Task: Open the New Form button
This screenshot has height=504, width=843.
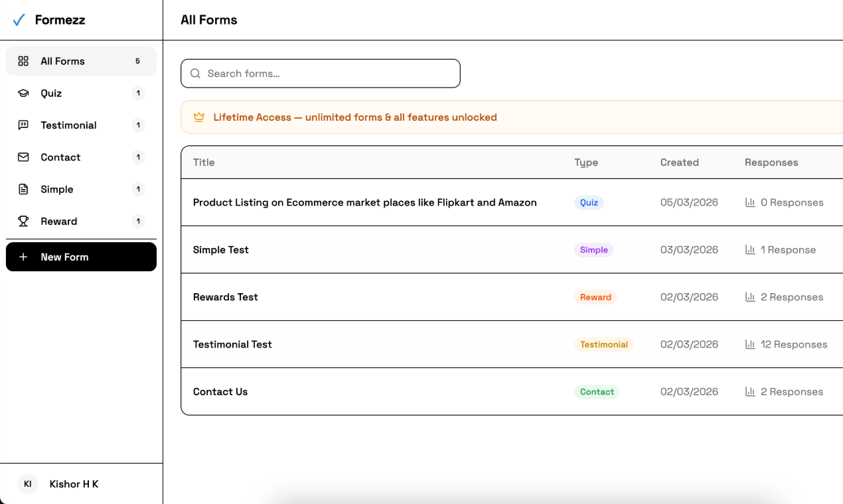Action: [81, 257]
